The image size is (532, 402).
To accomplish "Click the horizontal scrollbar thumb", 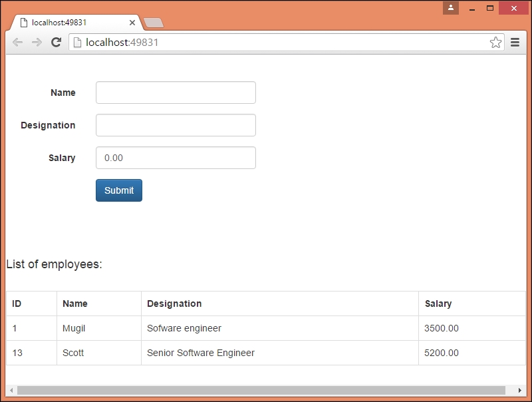I will pos(261,390).
